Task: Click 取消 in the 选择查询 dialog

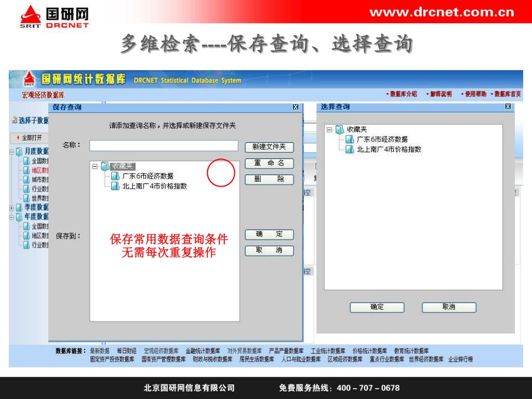Action: coord(449,307)
